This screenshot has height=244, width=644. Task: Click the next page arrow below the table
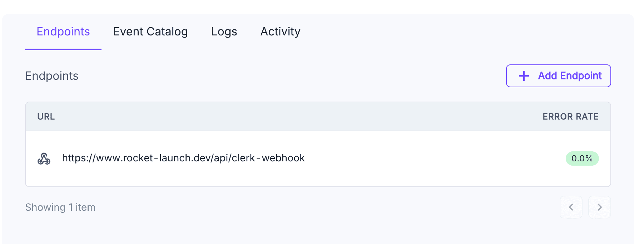[x=600, y=207]
